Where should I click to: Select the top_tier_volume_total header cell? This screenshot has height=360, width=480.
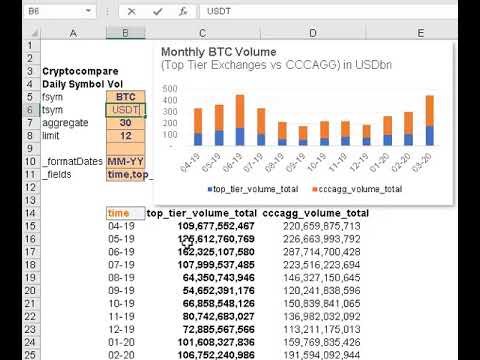pos(202,213)
